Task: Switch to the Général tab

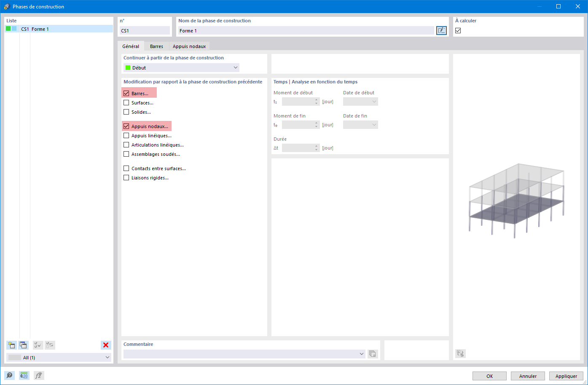Action: point(131,46)
